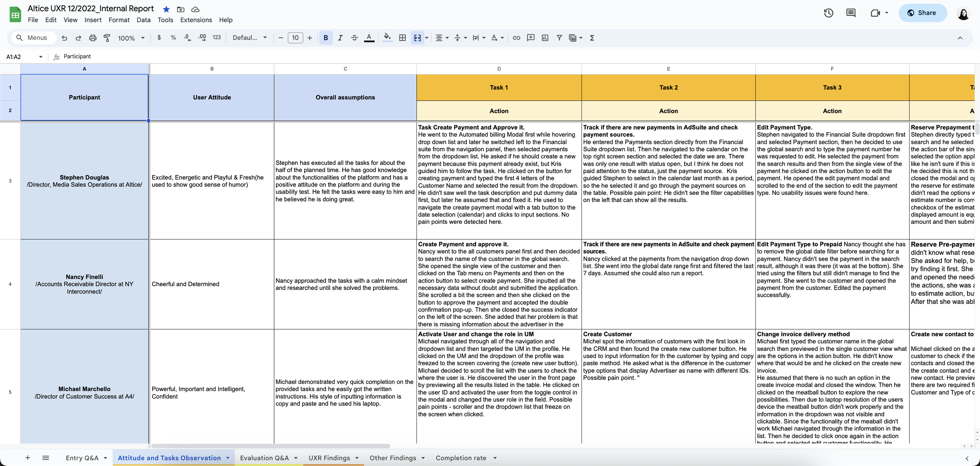View cloud save status icon
Screen dimensions: 980x466
195,9
